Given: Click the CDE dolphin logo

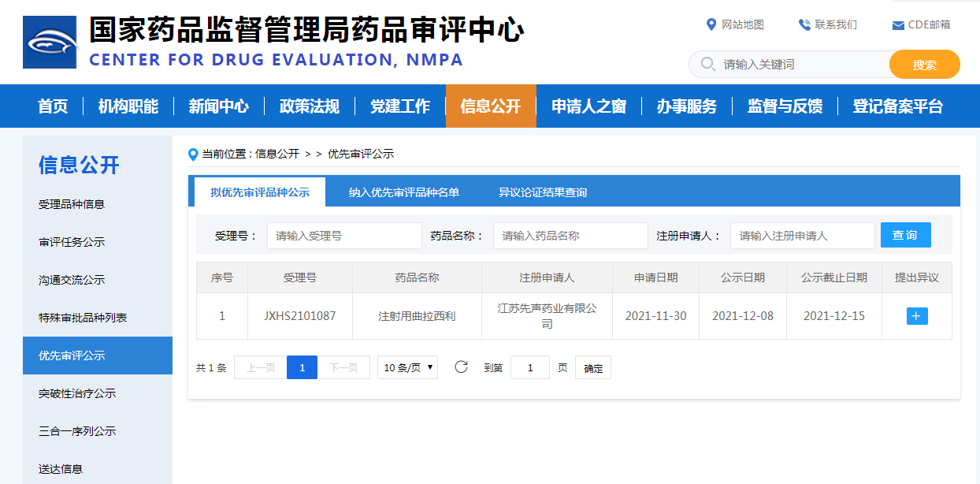Looking at the screenshot, I should click(50, 42).
